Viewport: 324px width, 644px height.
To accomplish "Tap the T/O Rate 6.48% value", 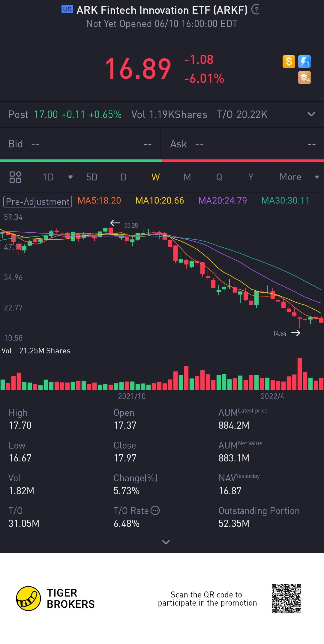I will (x=126, y=523).
